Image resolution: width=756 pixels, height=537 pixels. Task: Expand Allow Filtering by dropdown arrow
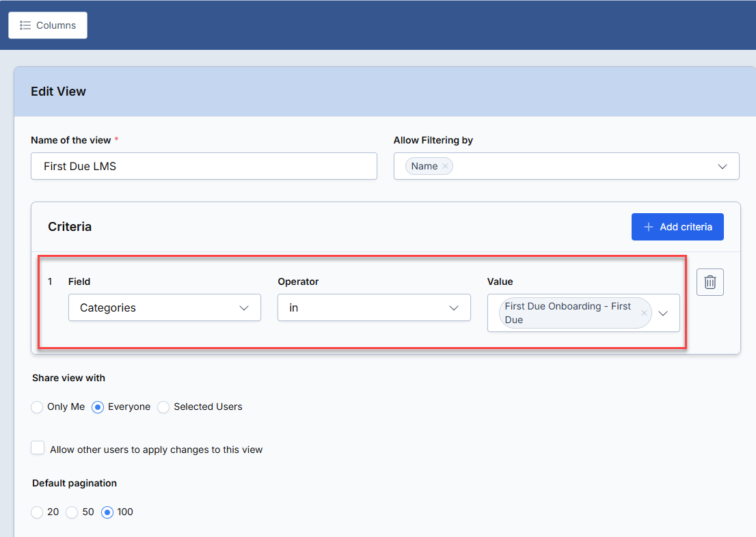click(722, 167)
